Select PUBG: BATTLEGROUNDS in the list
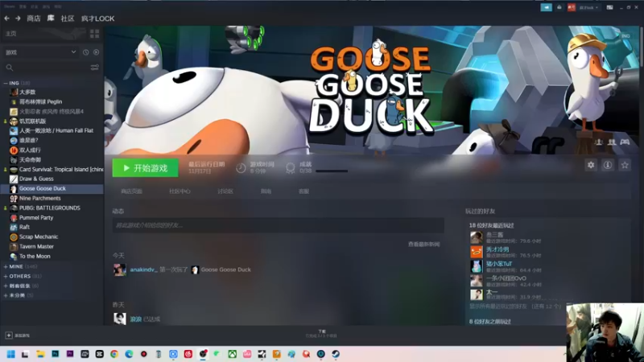 pyautogui.click(x=52, y=208)
